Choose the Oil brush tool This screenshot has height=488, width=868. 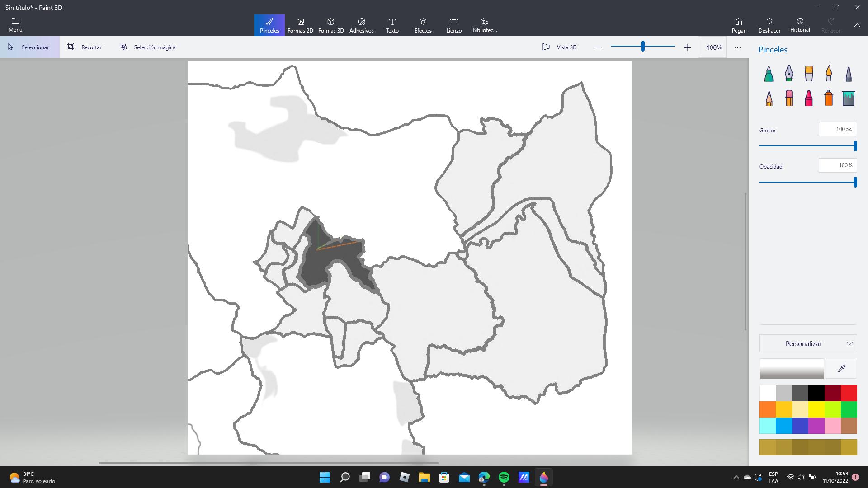pos(809,74)
